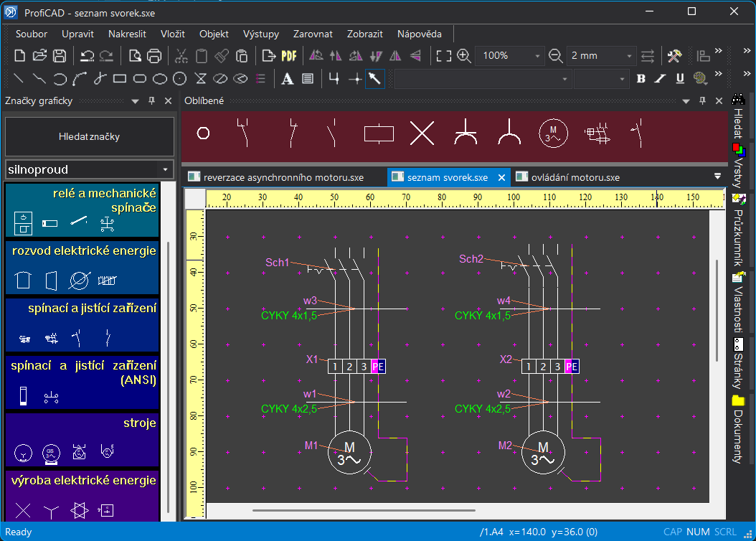Image resolution: width=756 pixels, height=541 pixels.
Task: Print the drawing
Action: coord(154,56)
